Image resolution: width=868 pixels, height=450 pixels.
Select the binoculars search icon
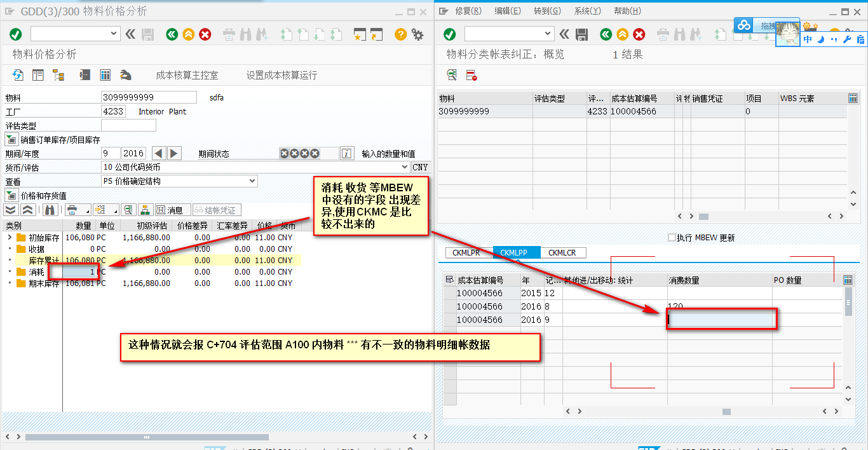point(51,209)
